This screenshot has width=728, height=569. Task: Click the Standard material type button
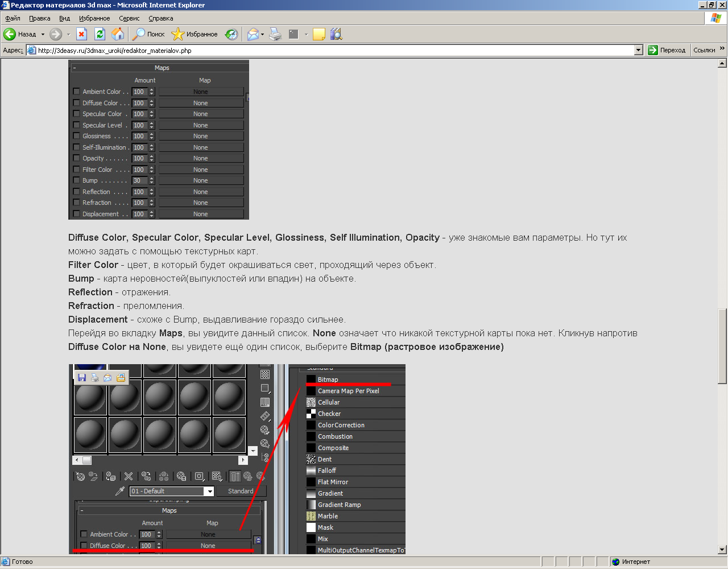pos(241,491)
